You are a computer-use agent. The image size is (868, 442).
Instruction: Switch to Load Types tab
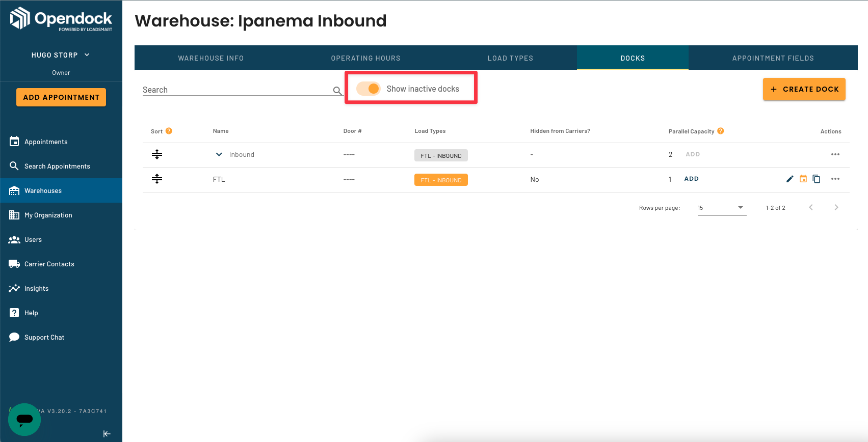pyautogui.click(x=510, y=58)
